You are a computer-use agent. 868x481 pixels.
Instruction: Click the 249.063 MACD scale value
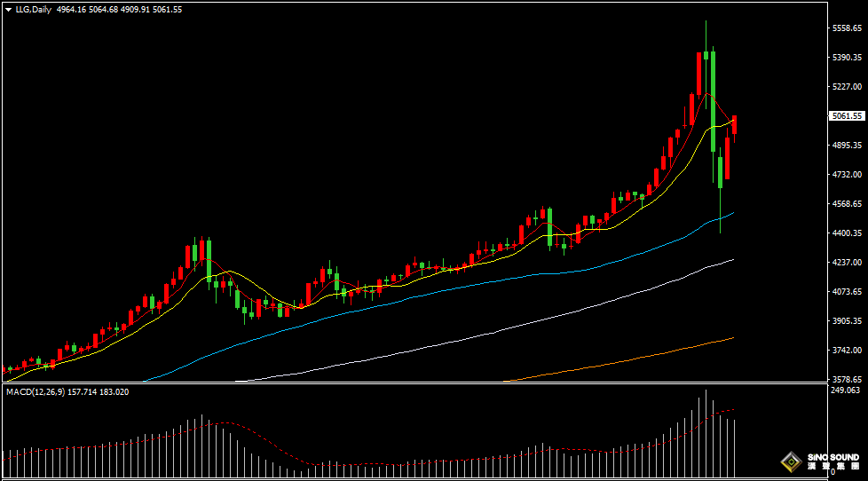click(847, 390)
